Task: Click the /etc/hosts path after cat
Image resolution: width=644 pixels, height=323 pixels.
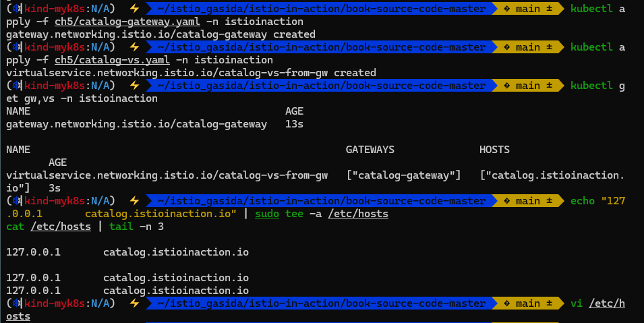Action: 61,227
